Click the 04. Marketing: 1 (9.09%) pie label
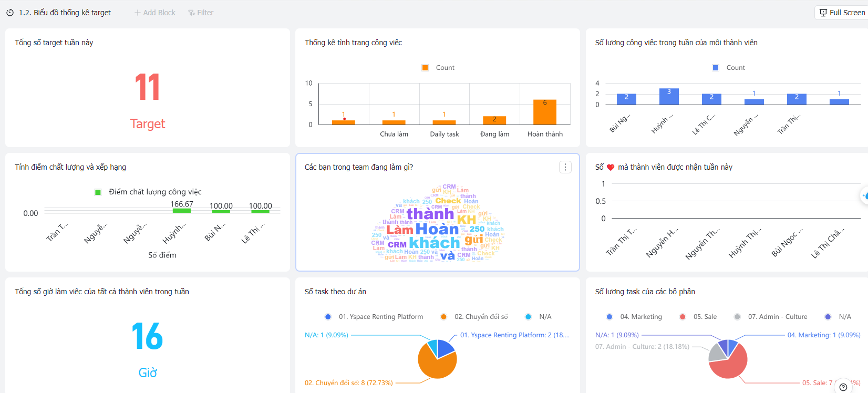The width and height of the screenshot is (868, 393). (824, 335)
